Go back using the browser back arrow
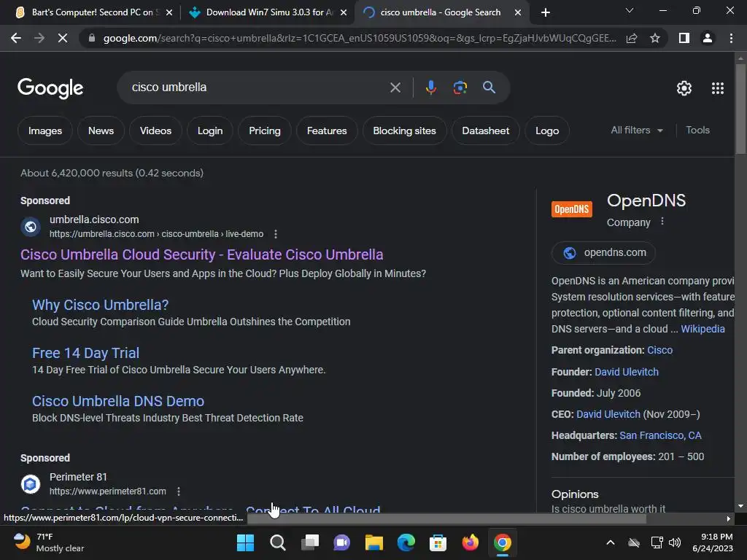This screenshot has height=560, width=747. coord(16,38)
